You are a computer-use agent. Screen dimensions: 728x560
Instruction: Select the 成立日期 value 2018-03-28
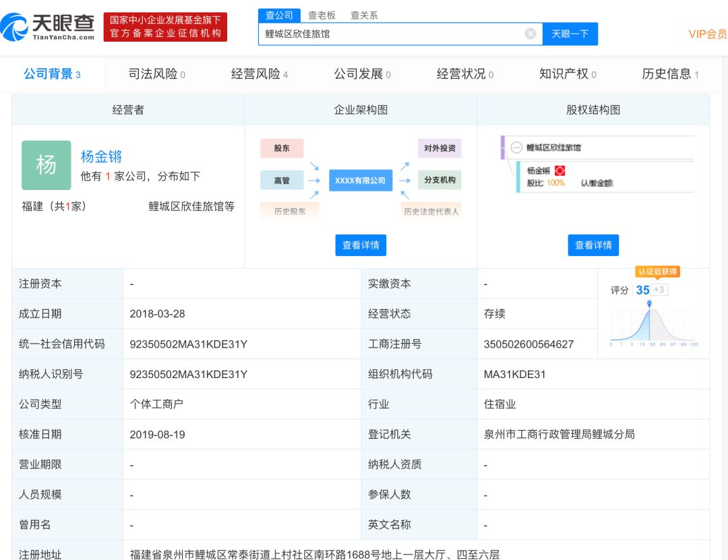click(x=157, y=314)
